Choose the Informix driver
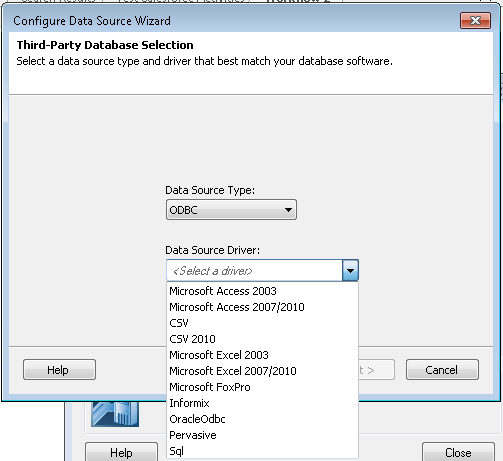The height and width of the screenshot is (461, 503). click(x=262, y=403)
